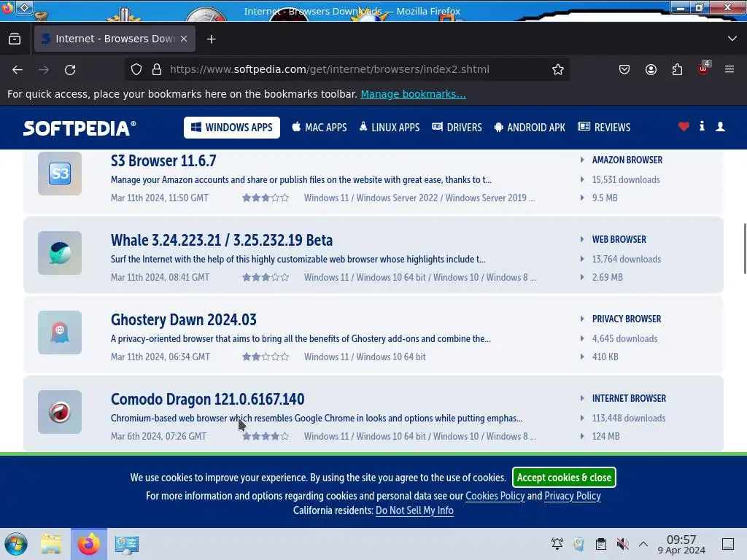747x560 pixels.
Task: Open the system settings taskbar icon
Action: pos(126,544)
